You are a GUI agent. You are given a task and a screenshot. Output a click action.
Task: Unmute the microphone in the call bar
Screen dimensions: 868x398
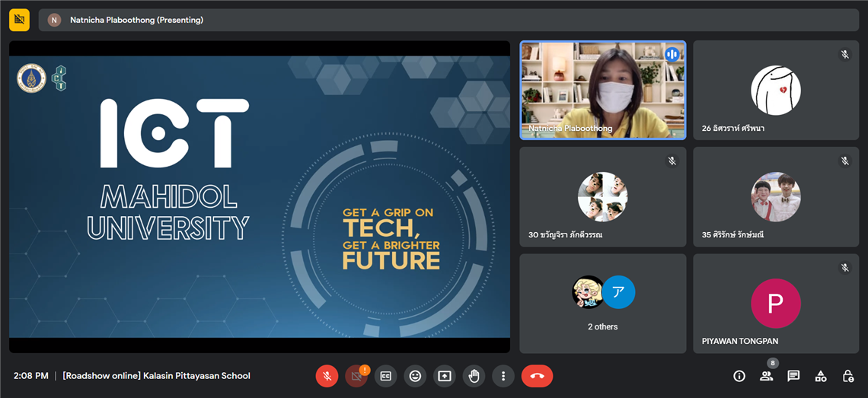(x=327, y=376)
